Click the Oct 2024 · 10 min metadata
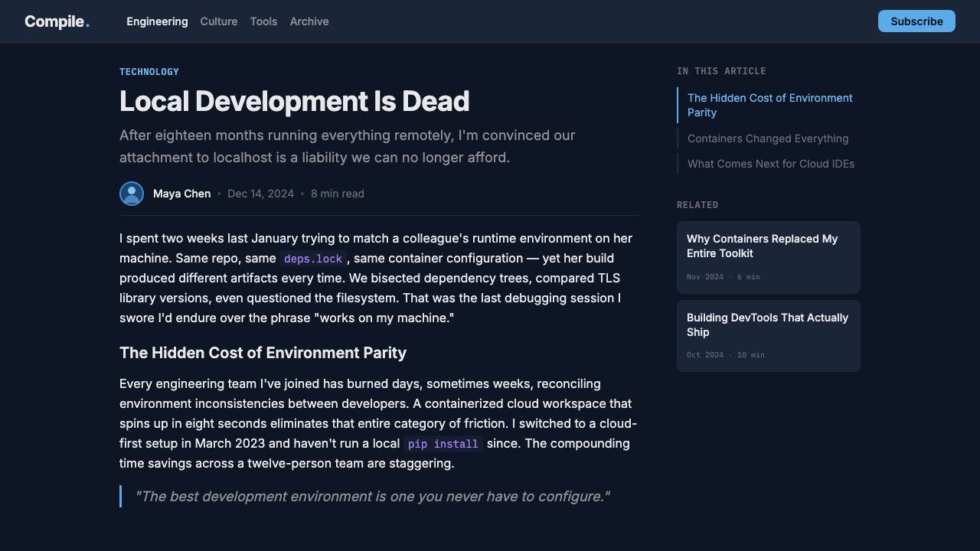Image resolution: width=980 pixels, height=551 pixels. point(726,355)
